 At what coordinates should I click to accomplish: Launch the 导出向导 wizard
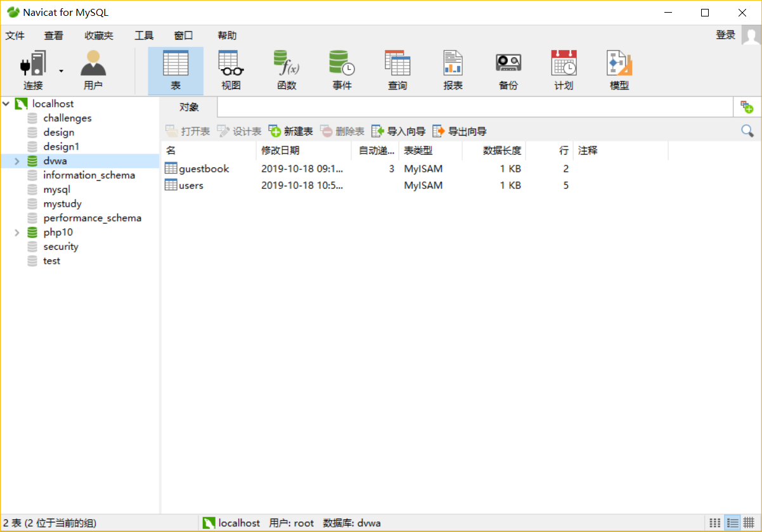click(460, 131)
